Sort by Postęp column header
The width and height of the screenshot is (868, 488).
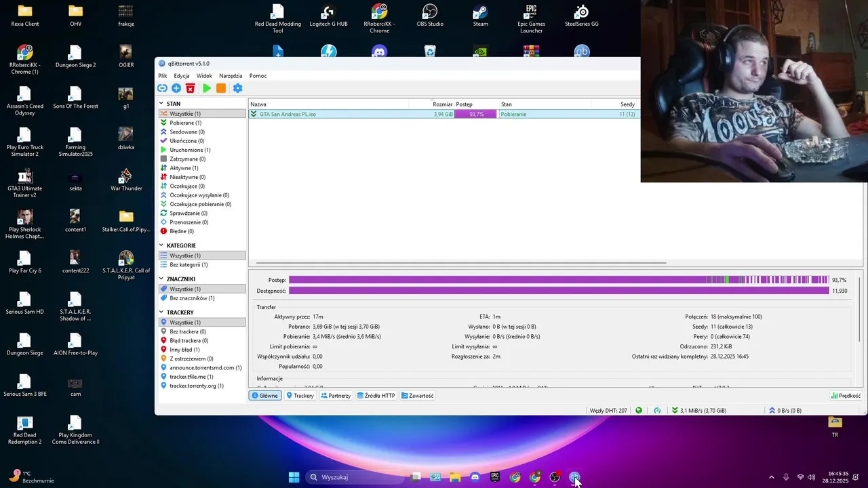(476, 104)
